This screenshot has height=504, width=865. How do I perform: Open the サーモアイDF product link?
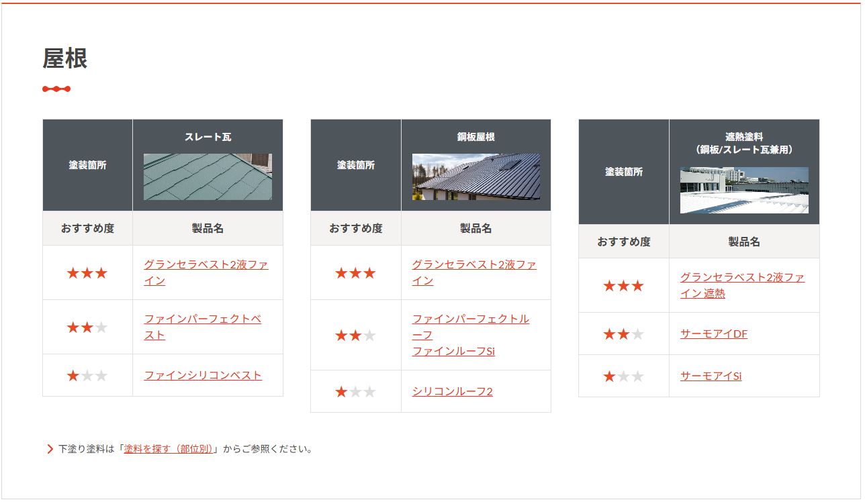pyautogui.click(x=713, y=334)
